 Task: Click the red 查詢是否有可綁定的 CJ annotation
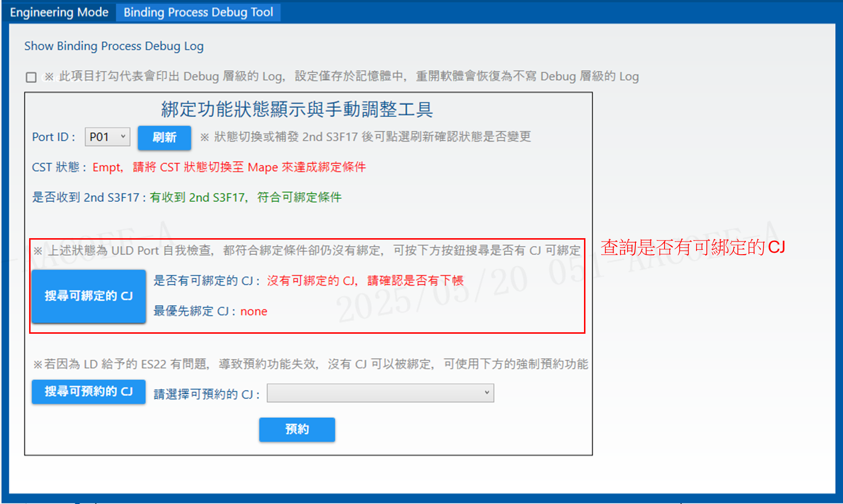point(693,247)
